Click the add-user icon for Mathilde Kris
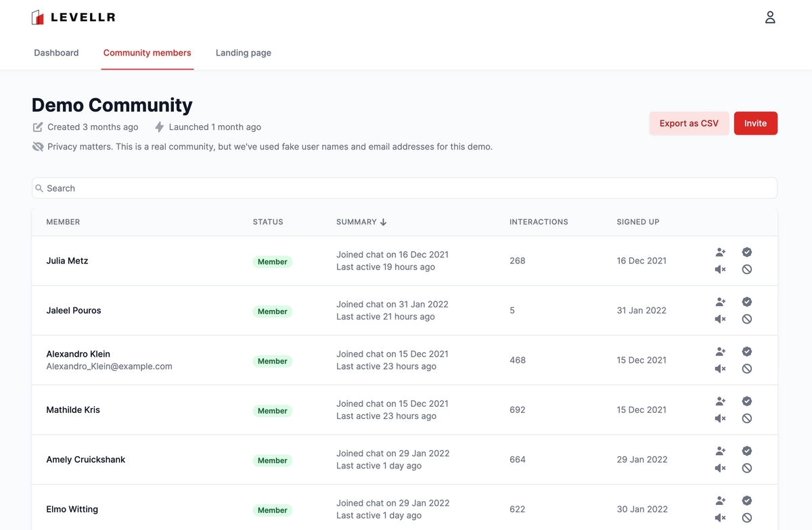This screenshot has height=530, width=812. click(721, 401)
